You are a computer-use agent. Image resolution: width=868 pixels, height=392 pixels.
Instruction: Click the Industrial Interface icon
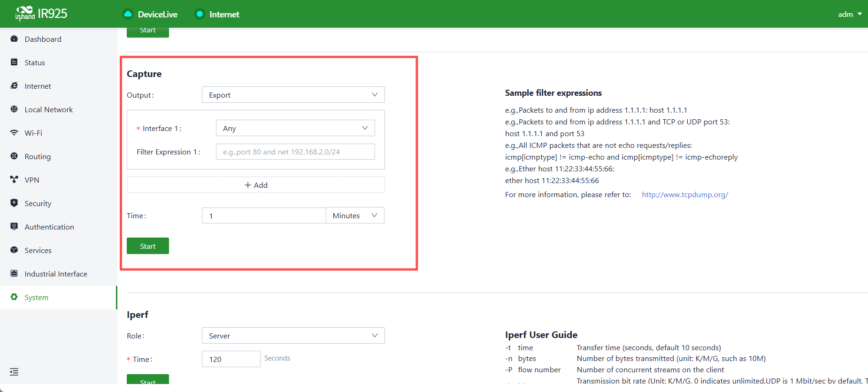[14, 274]
